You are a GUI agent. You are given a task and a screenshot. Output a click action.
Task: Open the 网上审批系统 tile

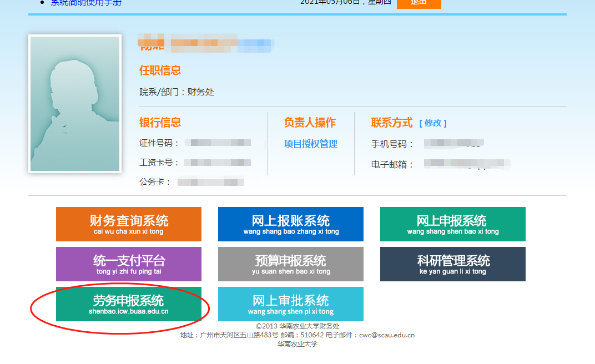(291, 304)
